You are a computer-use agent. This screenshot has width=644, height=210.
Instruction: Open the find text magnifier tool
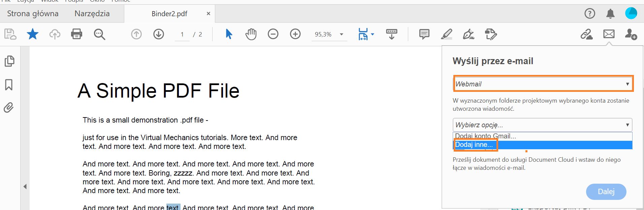99,34
